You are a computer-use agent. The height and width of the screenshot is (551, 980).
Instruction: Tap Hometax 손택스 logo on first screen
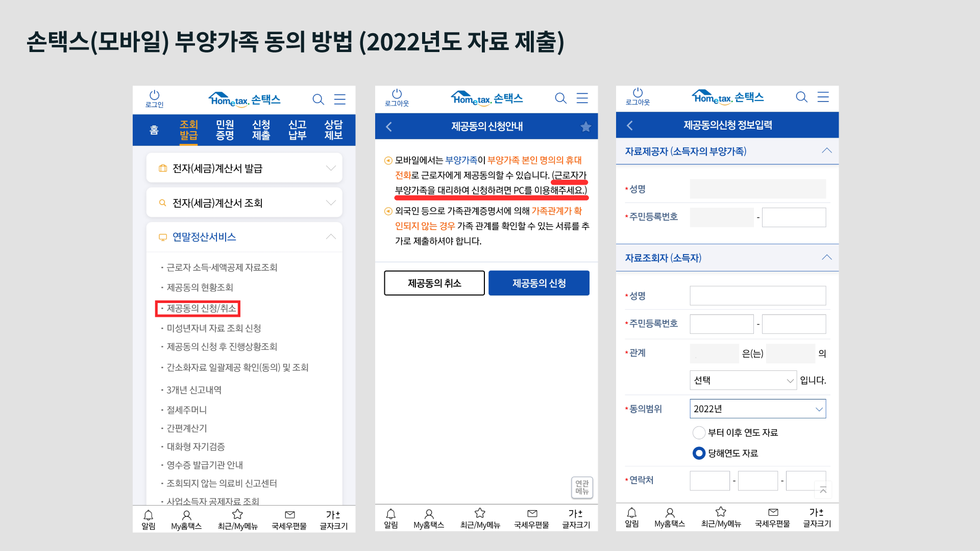pos(244,99)
